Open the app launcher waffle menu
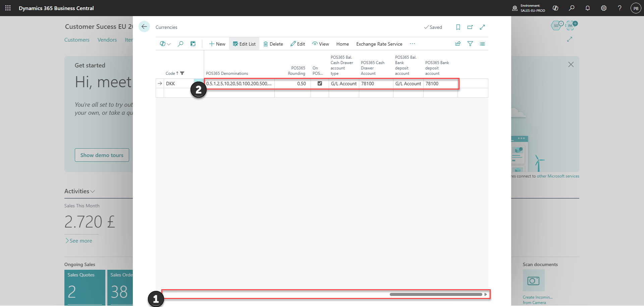Viewport: 644px width, 307px height. (x=8, y=8)
